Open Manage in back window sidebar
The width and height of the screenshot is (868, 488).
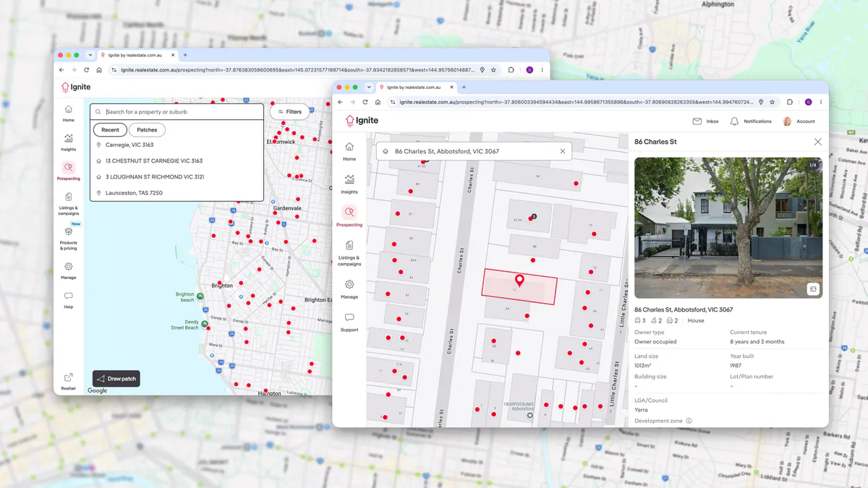point(69,271)
